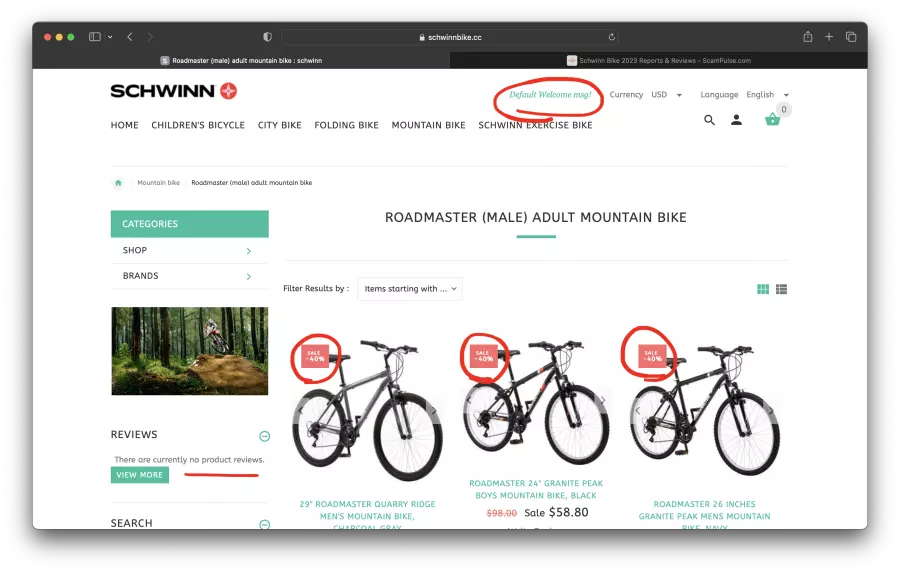
Task: Open the CHILDREN'S BICYCLE menu item
Action: (198, 125)
